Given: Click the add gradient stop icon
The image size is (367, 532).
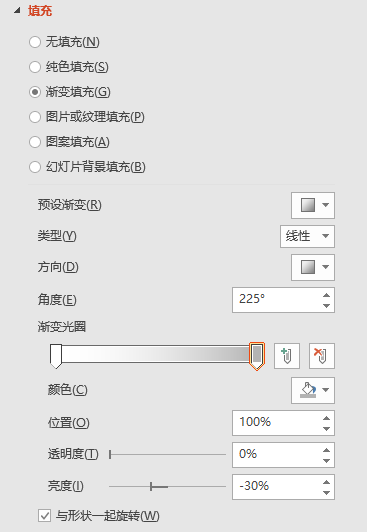Looking at the screenshot, I should [x=287, y=356].
